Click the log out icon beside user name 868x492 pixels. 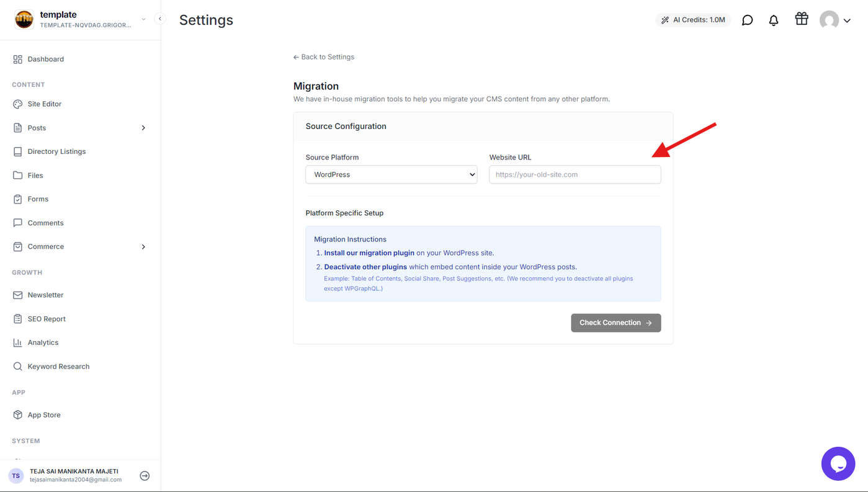click(x=145, y=476)
